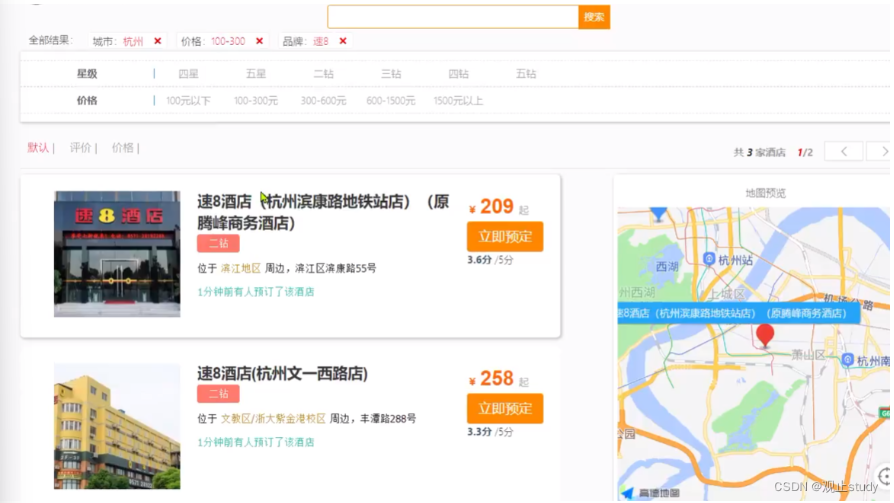The image size is (894, 503).
Task: Sort results by 评价 rating
Action: click(80, 148)
